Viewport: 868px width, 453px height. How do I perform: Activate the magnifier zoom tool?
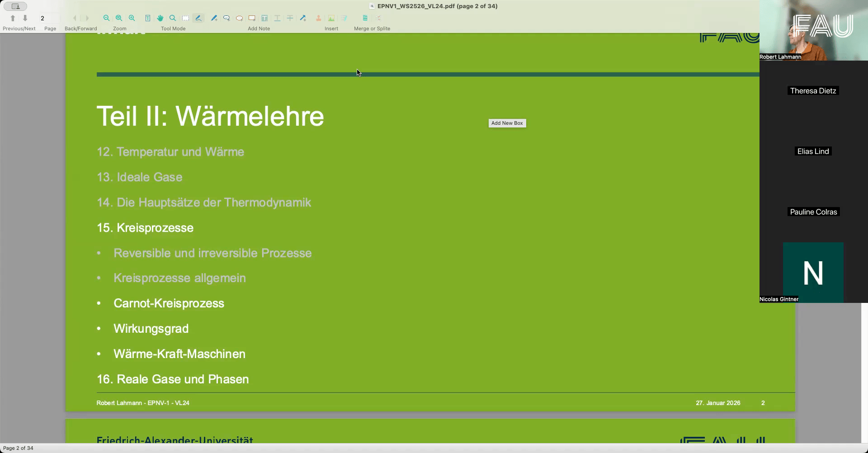(172, 18)
